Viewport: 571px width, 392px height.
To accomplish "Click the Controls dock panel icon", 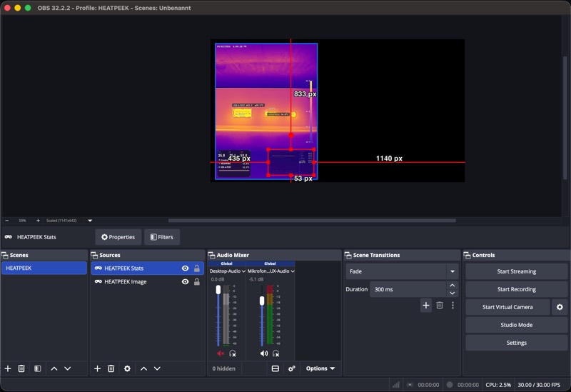I will coord(467,255).
